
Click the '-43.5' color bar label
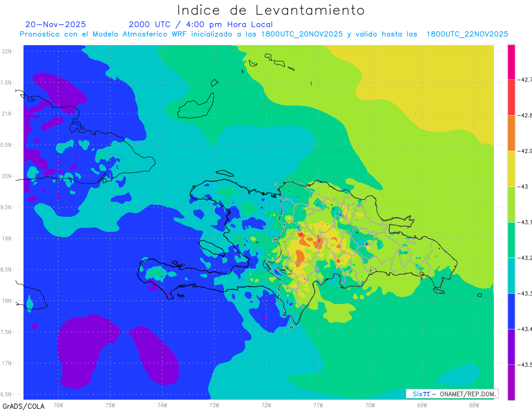click(525, 364)
